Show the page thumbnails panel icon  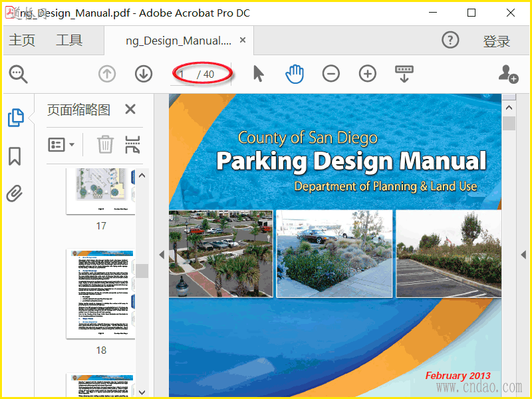click(x=15, y=118)
